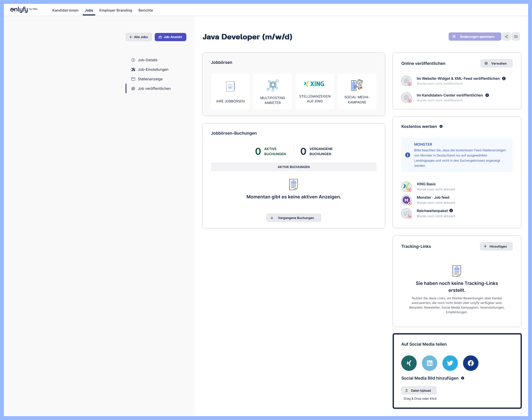Switch to Employer Branding tab

(116, 10)
